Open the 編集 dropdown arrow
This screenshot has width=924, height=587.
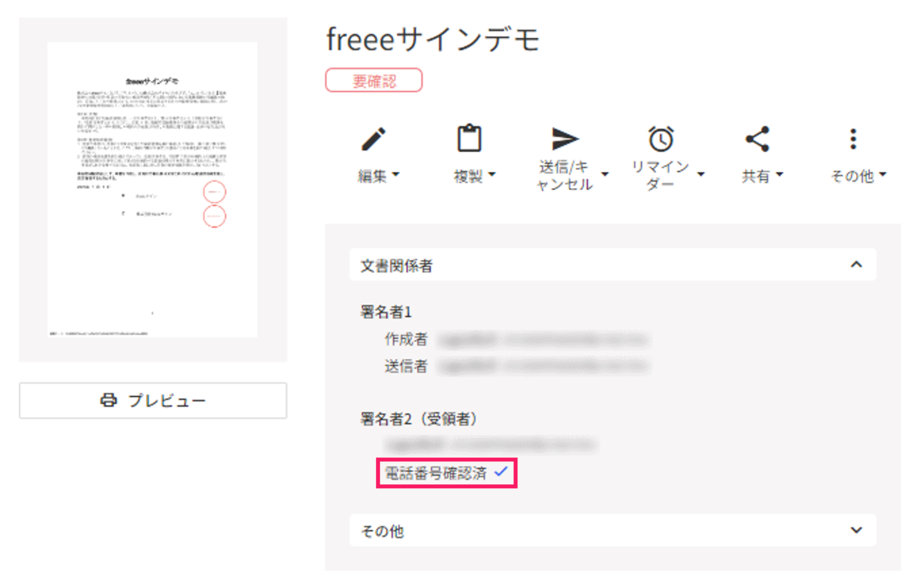tap(396, 174)
